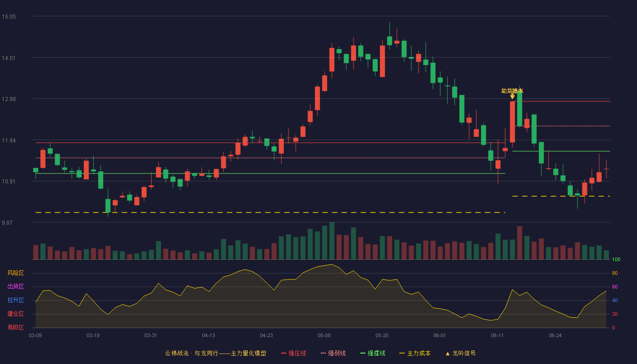Click the 03-31 date axis label
The image size is (637, 364).
151,335
